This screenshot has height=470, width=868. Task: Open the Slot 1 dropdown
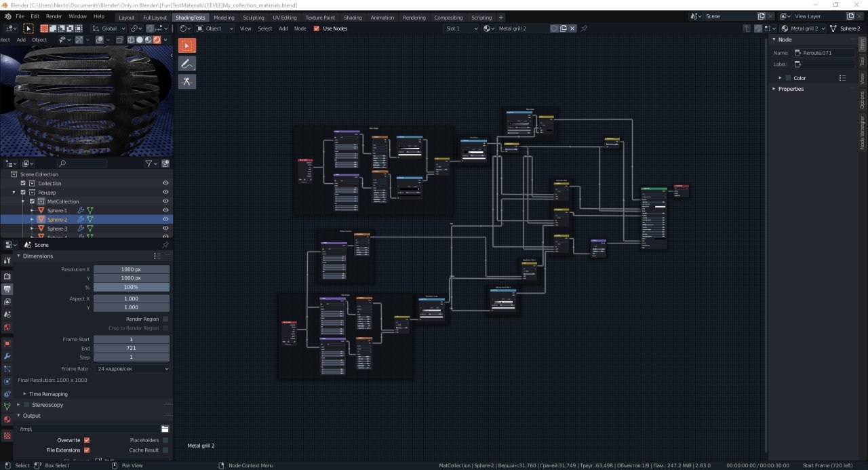pos(462,28)
